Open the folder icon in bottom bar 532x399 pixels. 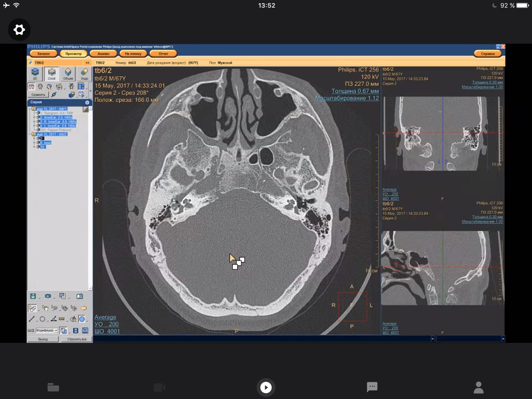[x=53, y=387]
